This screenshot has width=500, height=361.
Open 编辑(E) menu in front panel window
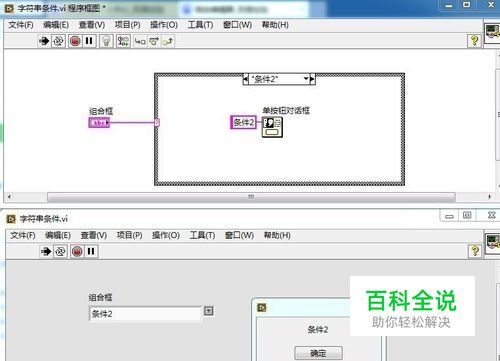click(x=58, y=235)
